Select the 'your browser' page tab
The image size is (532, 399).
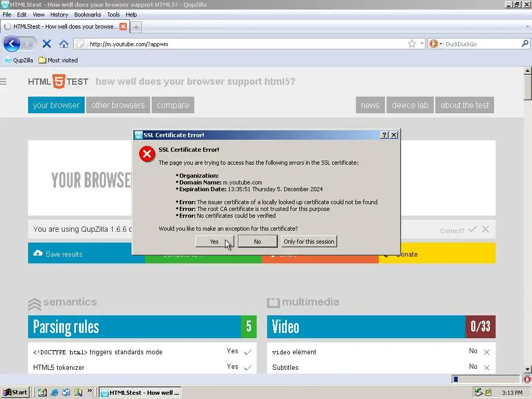click(x=56, y=105)
